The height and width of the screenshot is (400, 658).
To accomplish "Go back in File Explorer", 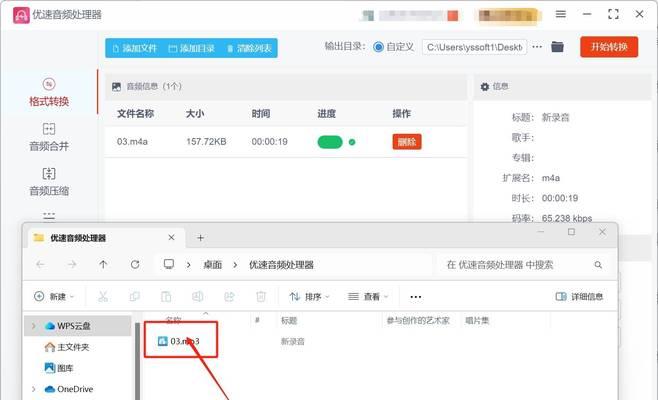I will tap(40, 264).
